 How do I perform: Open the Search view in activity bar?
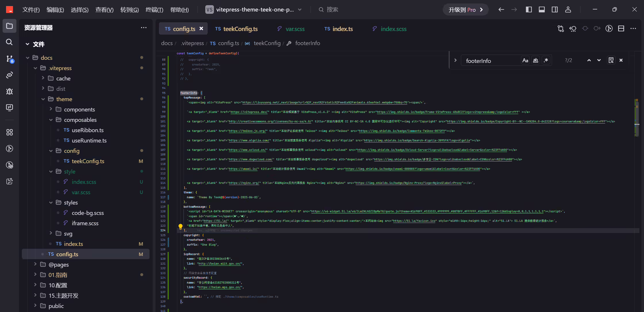click(x=9, y=42)
